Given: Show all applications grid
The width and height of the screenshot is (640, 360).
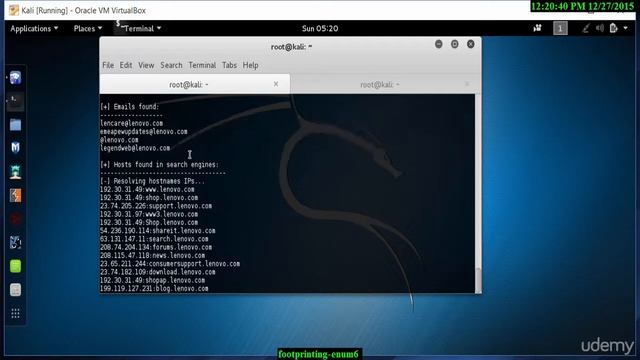Looking at the screenshot, I should coord(16,313).
